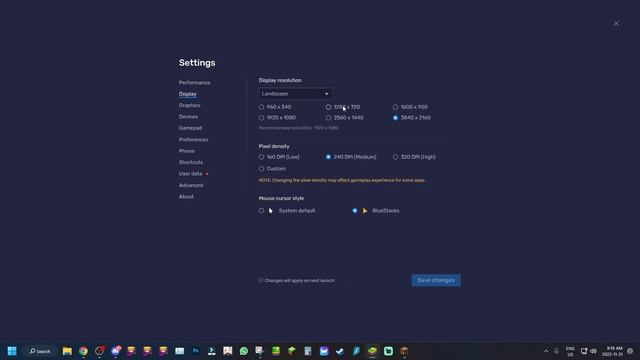This screenshot has width=640, height=360.
Task: Open the Preferences settings section
Action: coord(193,140)
